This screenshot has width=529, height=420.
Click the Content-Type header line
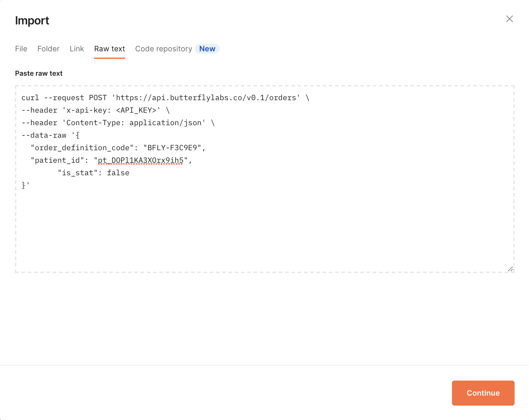[118, 123]
